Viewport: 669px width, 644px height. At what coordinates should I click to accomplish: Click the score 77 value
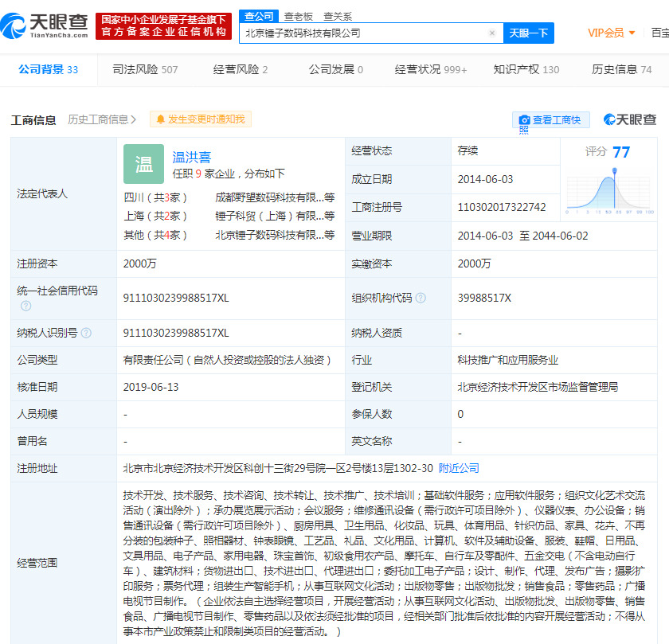click(620, 152)
